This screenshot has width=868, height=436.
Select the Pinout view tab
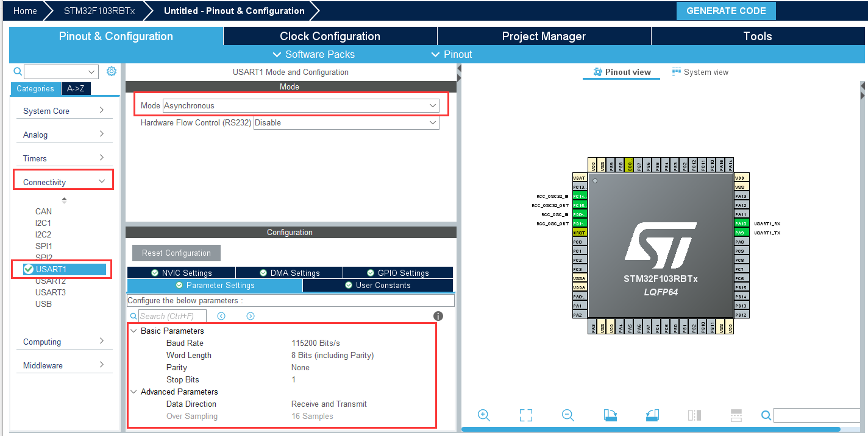[x=622, y=72]
